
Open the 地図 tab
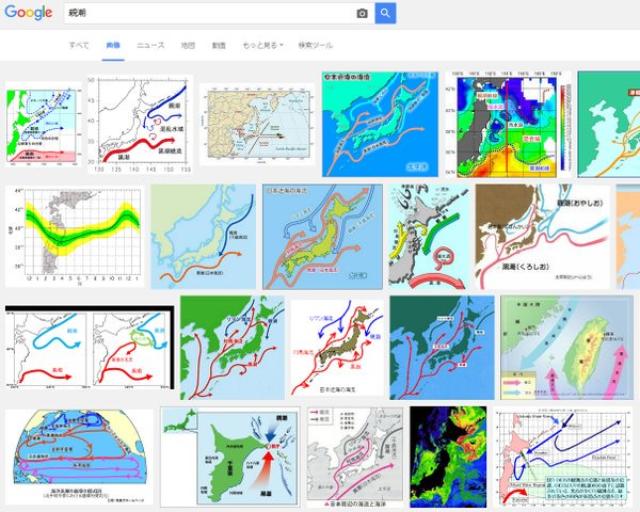[188, 46]
